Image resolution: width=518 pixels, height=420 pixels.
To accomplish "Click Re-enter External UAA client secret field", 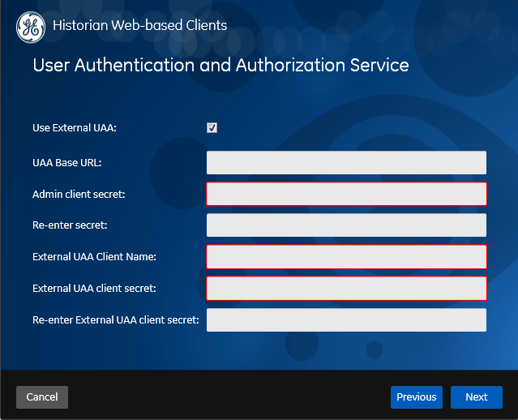I will (x=346, y=320).
